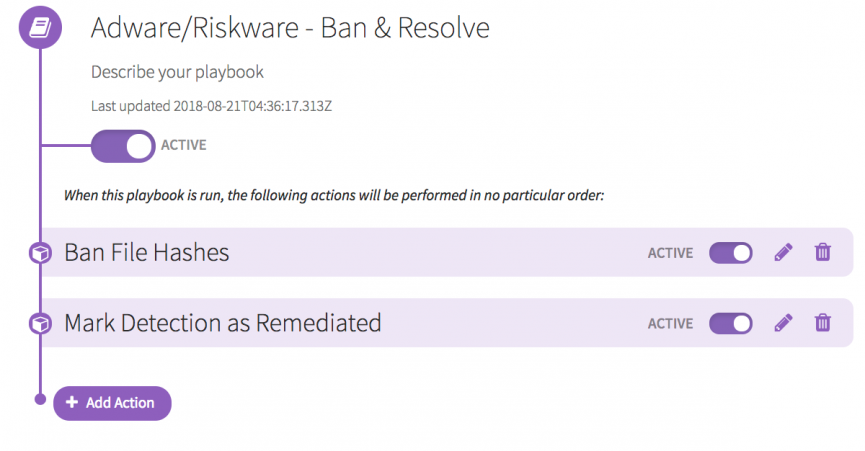Viewport: 865px width, 451px height.
Task: Click the timeline dot left of Add Action
Action: [x=40, y=400]
